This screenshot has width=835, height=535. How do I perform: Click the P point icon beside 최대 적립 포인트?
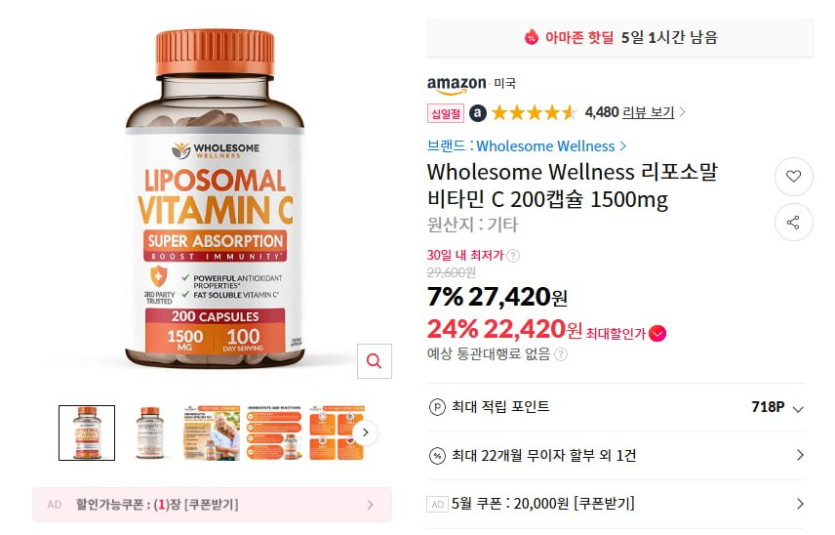437,407
